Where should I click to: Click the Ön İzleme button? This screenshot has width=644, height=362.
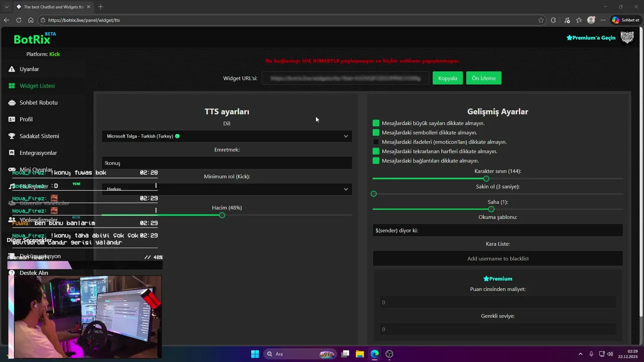(x=484, y=78)
